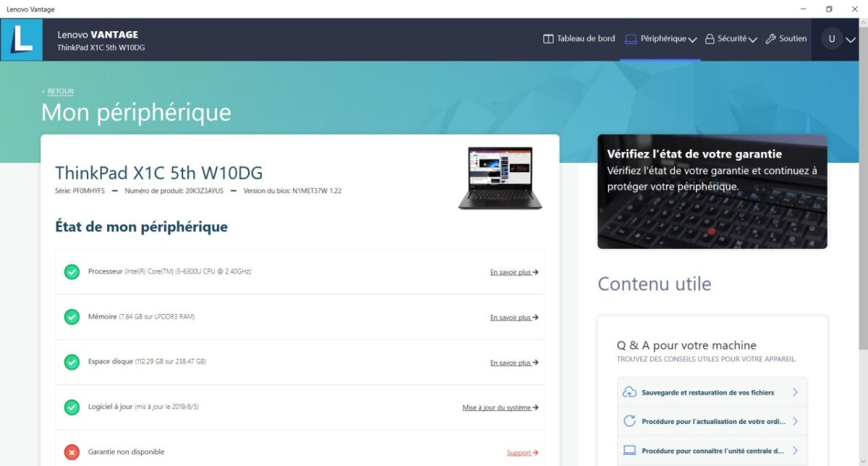
Task: Click En savoir plus for Processeur
Action: coord(514,272)
